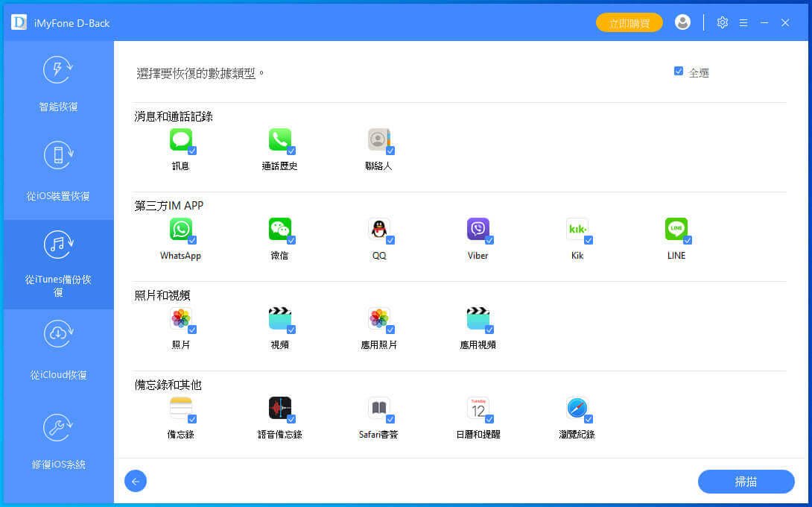This screenshot has height=507, width=812.
Task: Click the 立即購買 buy now button
Action: tap(629, 23)
